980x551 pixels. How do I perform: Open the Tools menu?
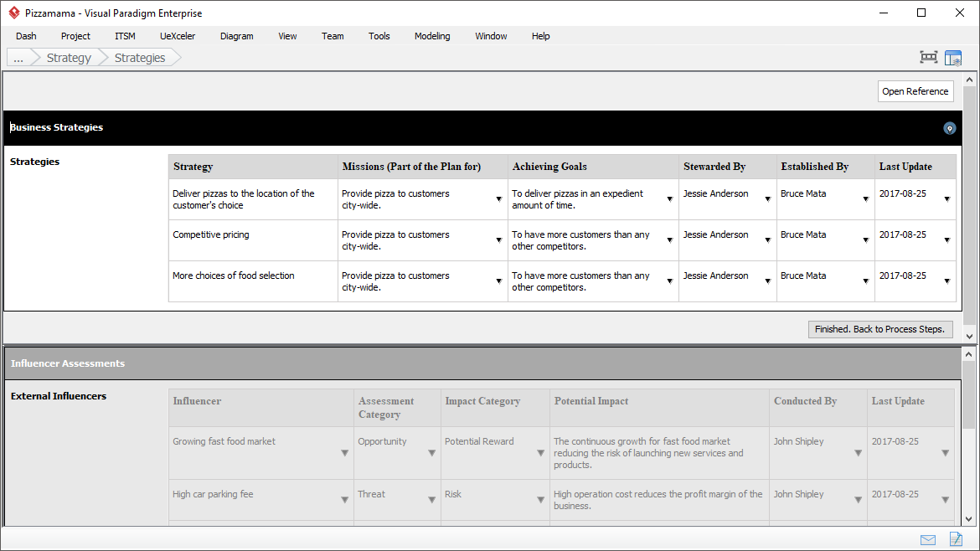[x=379, y=36]
